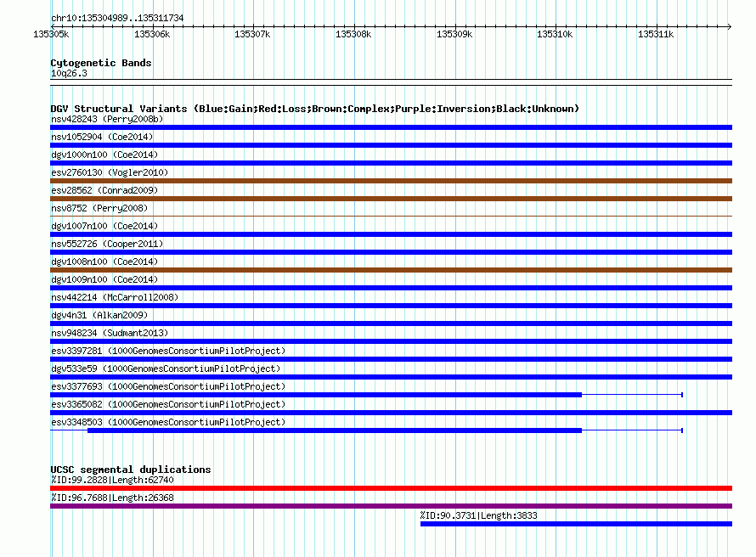Screen dimensions: 756x557
Task: Select the brown bar under esv28562
Action: 391,199
